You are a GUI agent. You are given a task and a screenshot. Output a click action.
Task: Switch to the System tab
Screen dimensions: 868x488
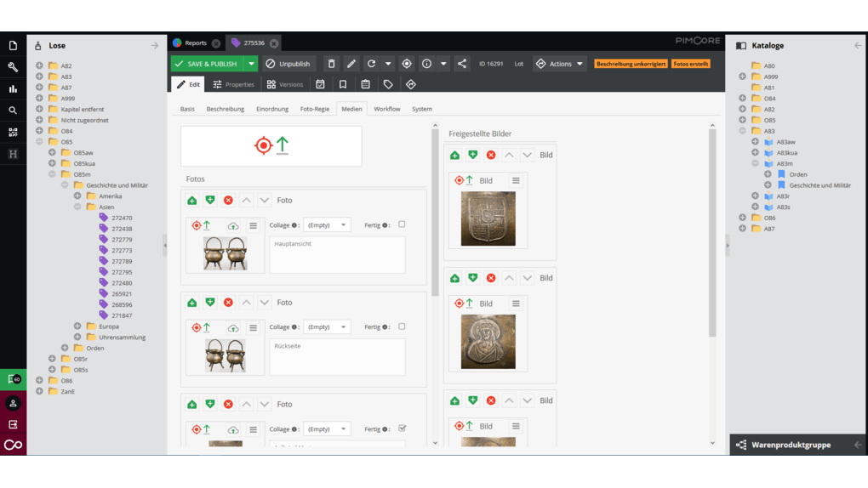(422, 109)
